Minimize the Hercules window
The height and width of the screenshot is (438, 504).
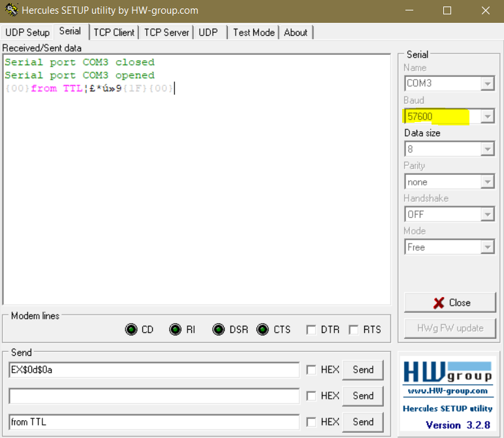click(x=409, y=10)
